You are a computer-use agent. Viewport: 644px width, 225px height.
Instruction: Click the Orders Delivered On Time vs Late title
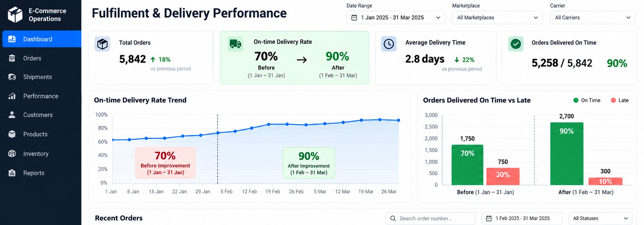pyautogui.click(x=477, y=100)
